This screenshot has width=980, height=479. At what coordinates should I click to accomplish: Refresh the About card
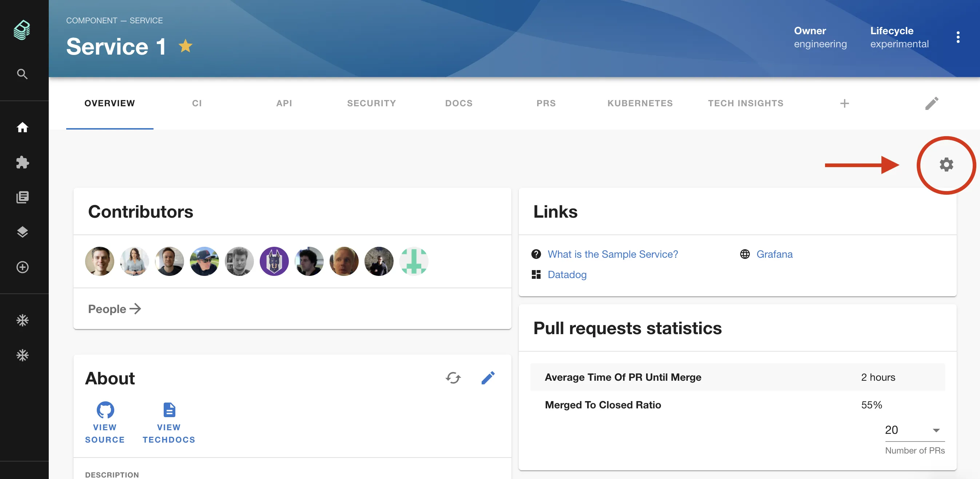coord(453,378)
